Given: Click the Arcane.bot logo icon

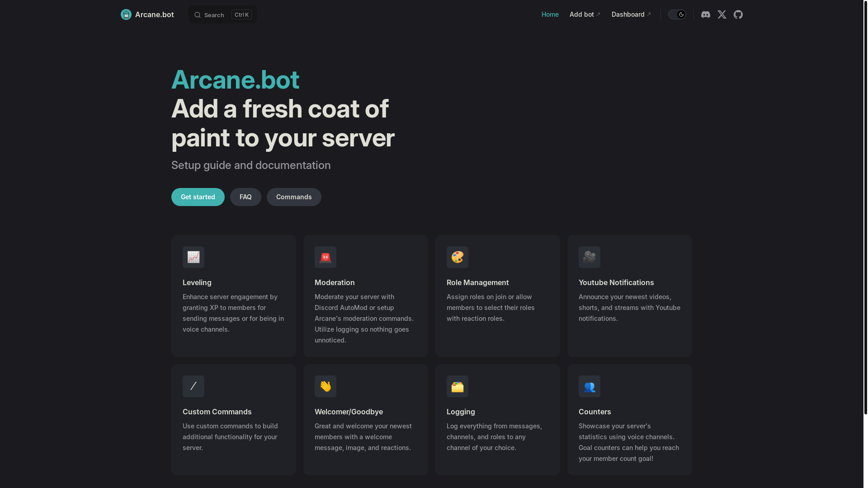Looking at the screenshot, I should click(x=126, y=14).
